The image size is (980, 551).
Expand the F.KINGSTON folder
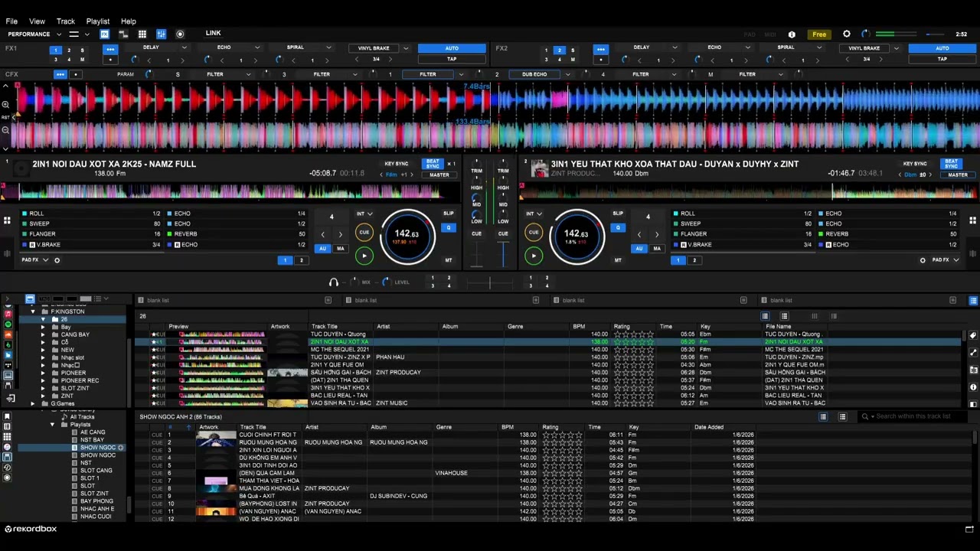pos(33,311)
